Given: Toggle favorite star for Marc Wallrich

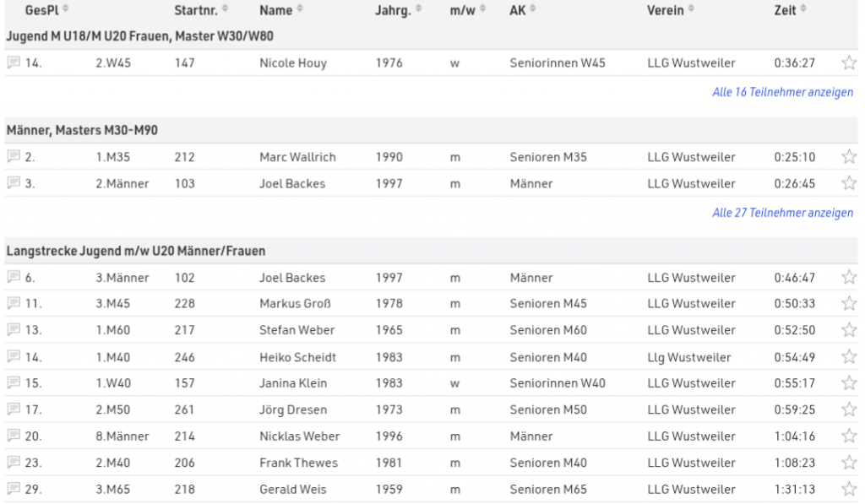Looking at the screenshot, I should (849, 156).
